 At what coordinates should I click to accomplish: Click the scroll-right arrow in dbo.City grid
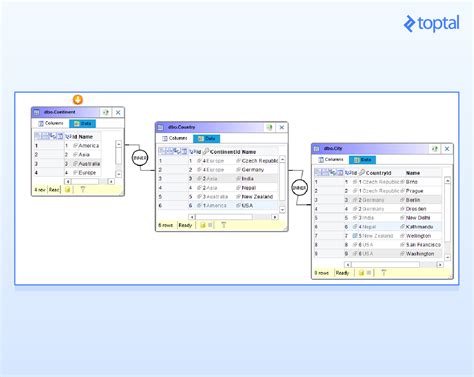point(440,265)
